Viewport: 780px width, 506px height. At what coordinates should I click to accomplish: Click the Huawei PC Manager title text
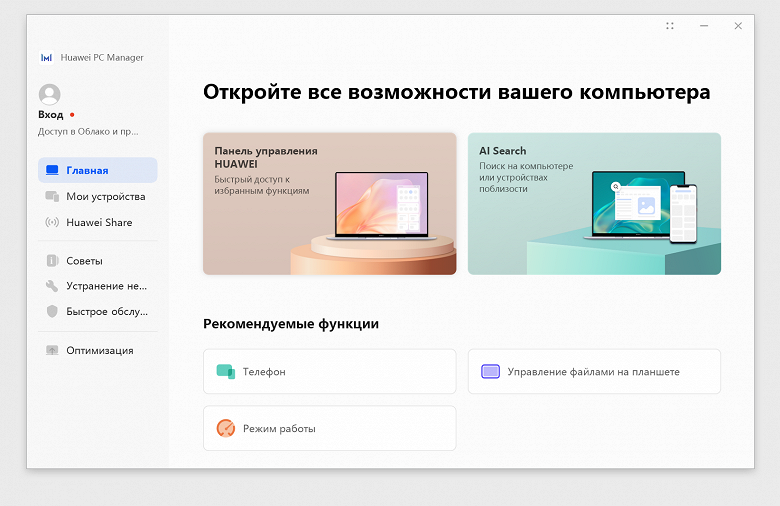[x=102, y=58]
